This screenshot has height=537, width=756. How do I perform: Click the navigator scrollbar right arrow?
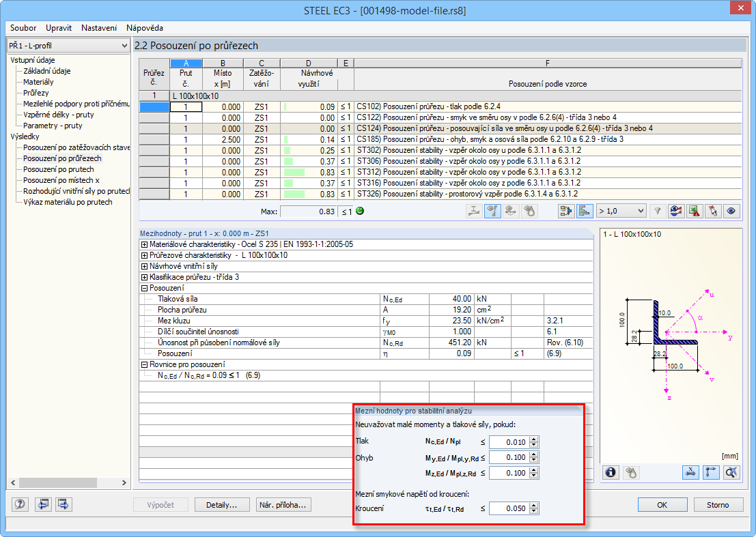(124, 482)
